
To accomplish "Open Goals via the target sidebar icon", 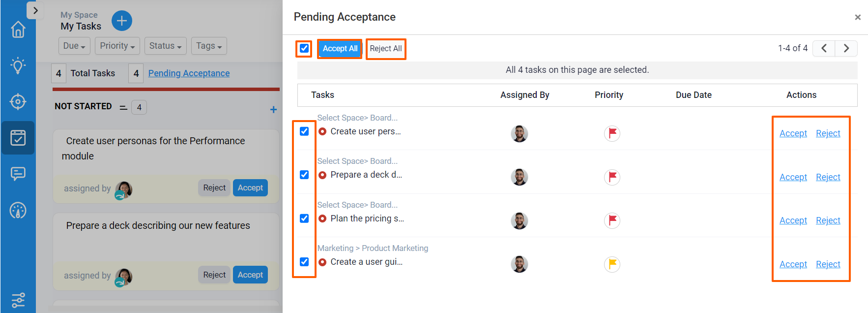I will tap(18, 102).
